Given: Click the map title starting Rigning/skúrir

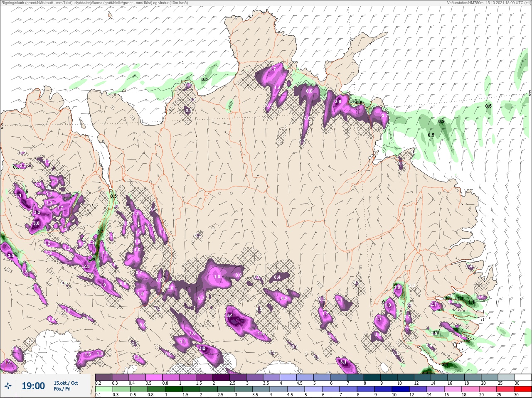Looking at the screenshot, I should coord(95,2).
